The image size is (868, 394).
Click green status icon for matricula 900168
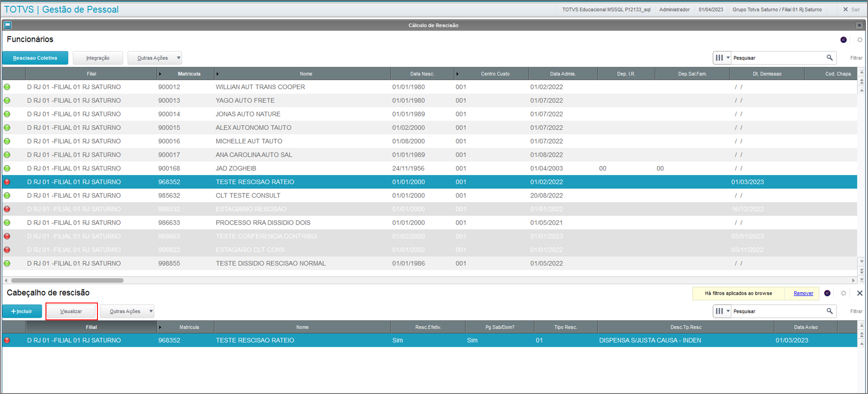[x=7, y=168]
